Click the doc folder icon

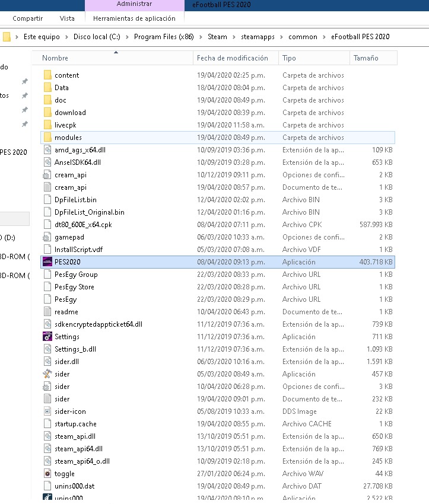coord(47,100)
